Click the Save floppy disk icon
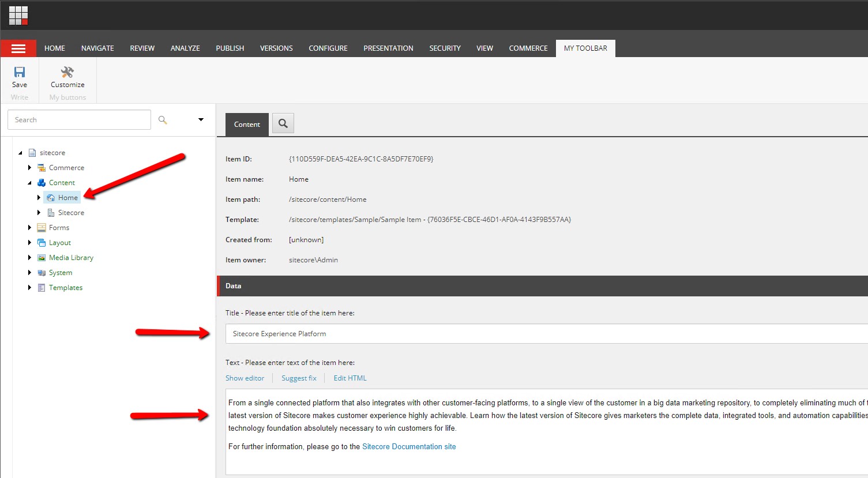Screen dimensions: 868x478 (x=20, y=72)
